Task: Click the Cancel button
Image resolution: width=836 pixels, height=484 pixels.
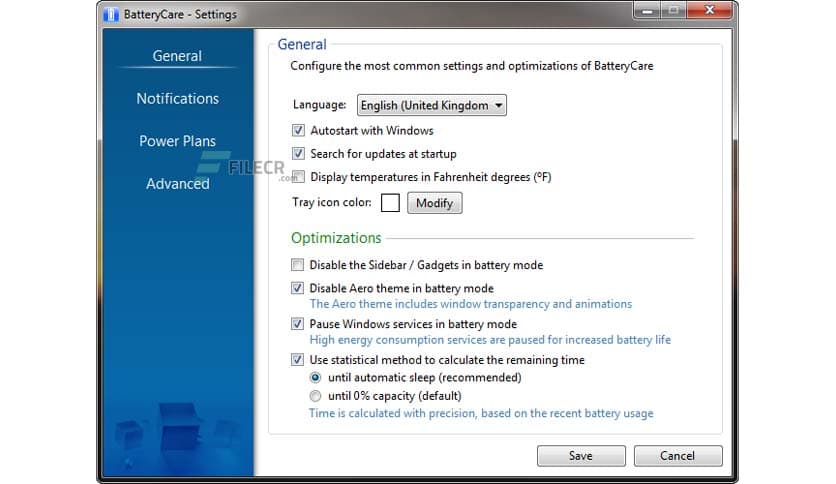Action: click(x=678, y=456)
